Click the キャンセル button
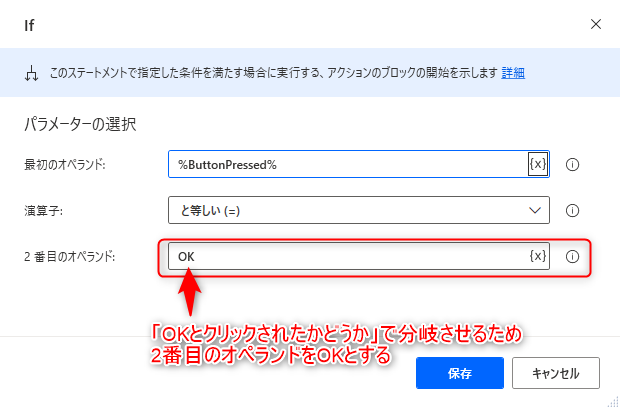The height and width of the screenshot is (409, 620). click(556, 373)
